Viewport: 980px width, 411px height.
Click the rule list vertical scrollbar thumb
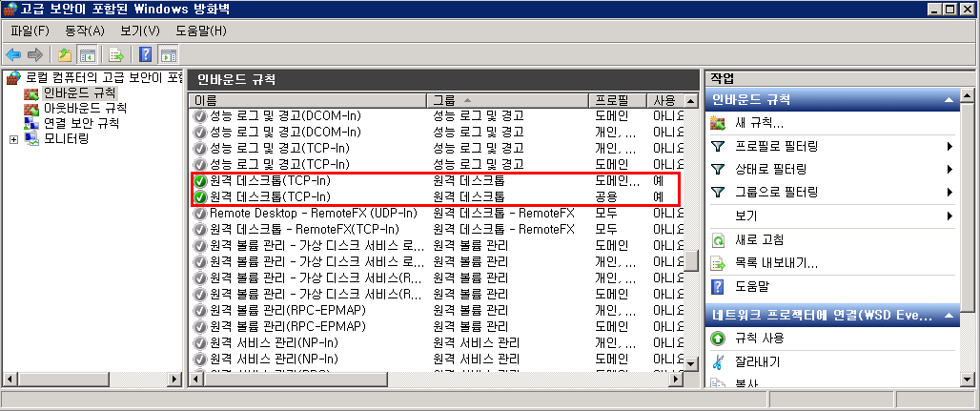coord(690,261)
